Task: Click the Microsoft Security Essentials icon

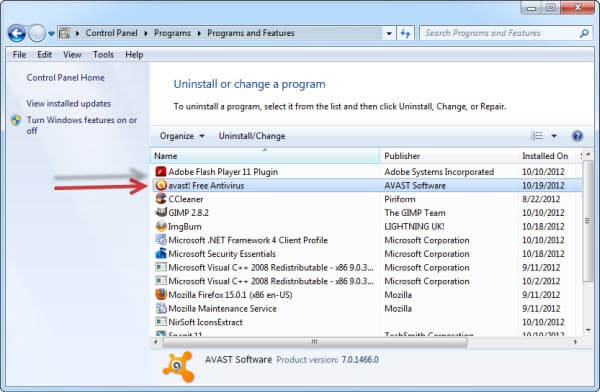Action: pos(161,253)
